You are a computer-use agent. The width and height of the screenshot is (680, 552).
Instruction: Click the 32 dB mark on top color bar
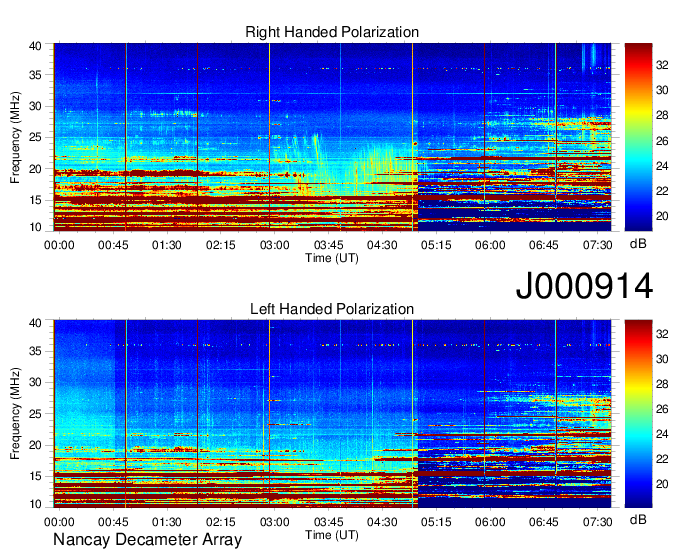pyautogui.click(x=662, y=65)
